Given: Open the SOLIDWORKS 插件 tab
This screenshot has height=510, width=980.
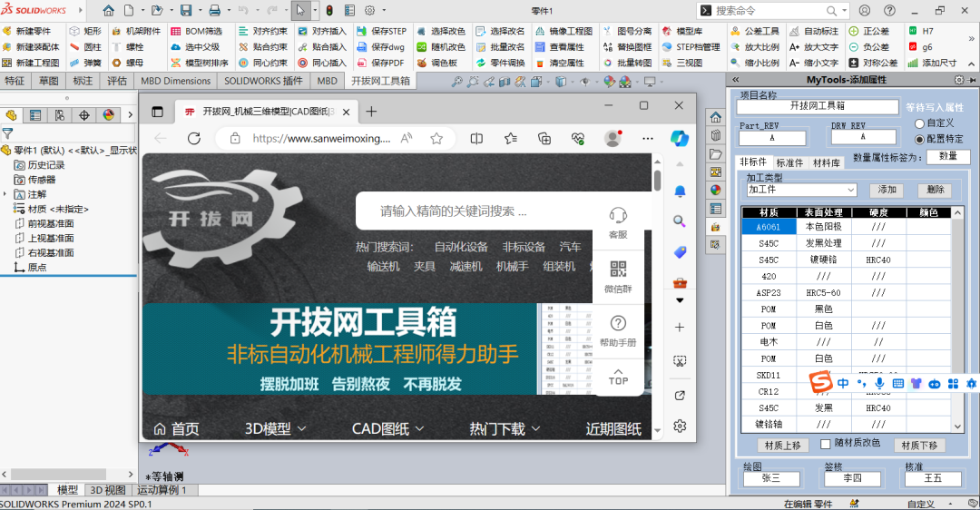Looking at the screenshot, I should [263, 81].
